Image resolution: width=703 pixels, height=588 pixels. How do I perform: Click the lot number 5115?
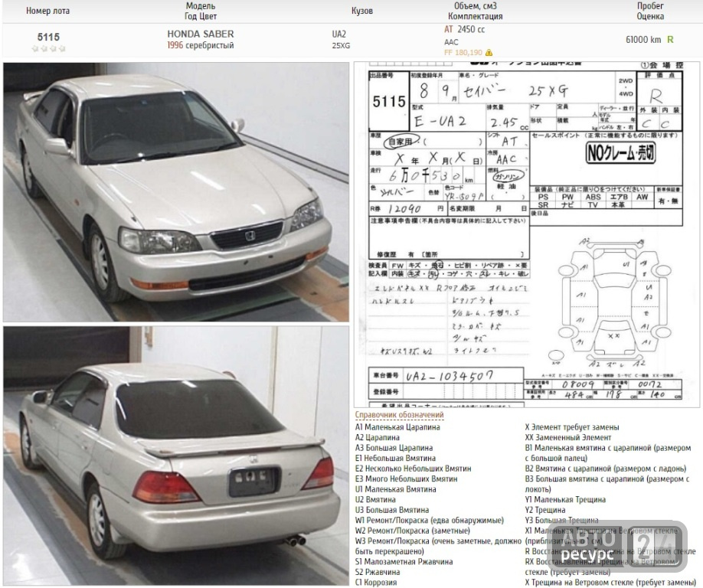click(48, 37)
